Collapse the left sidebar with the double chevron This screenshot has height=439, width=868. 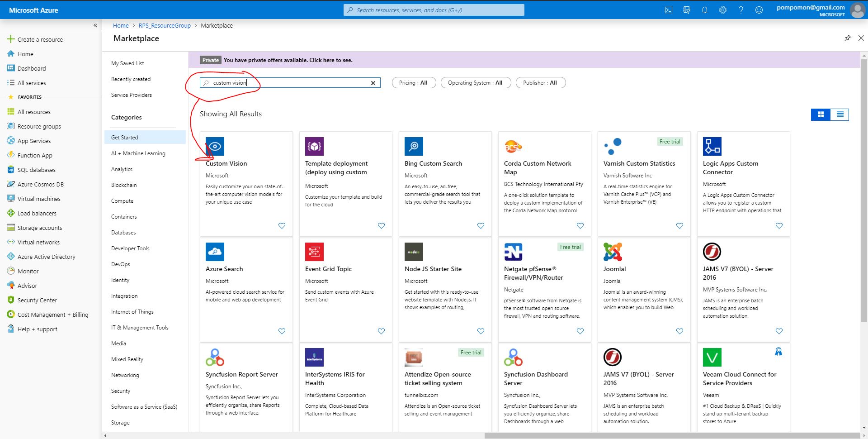95,25
